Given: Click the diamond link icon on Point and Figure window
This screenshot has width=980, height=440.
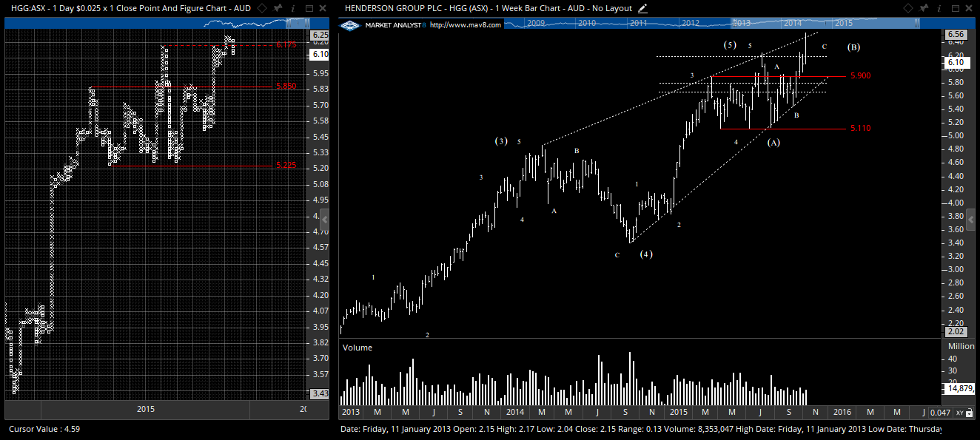Looking at the screenshot, I should (x=263, y=8).
